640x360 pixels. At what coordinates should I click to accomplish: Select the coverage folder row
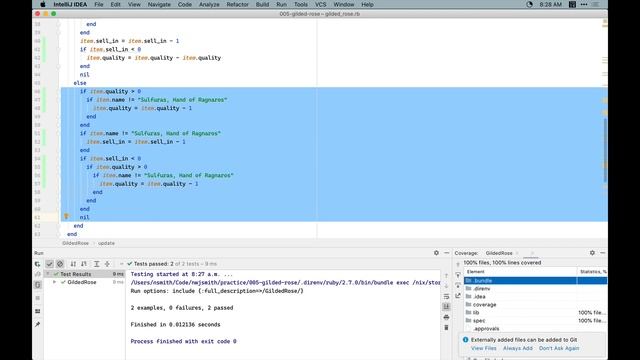click(536, 304)
